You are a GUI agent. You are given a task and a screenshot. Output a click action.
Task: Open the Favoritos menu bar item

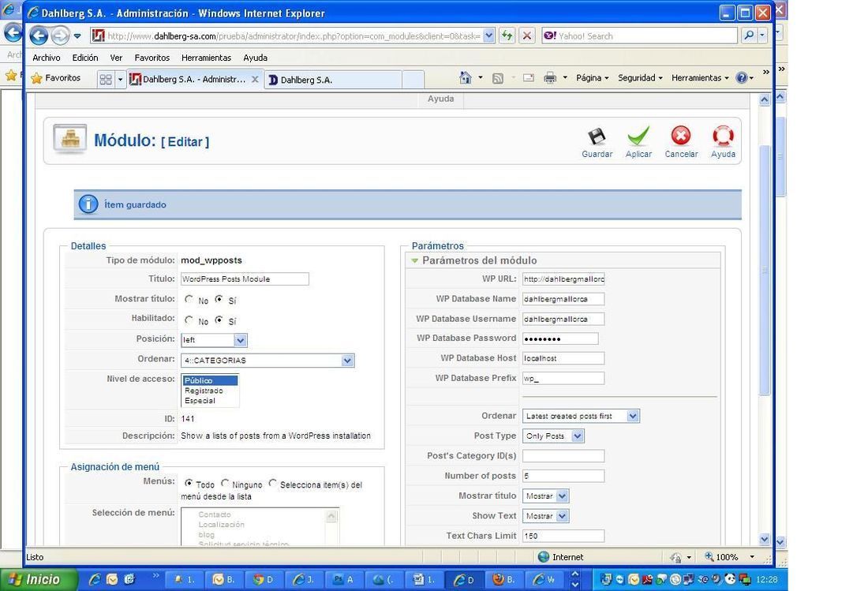(152, 58)
